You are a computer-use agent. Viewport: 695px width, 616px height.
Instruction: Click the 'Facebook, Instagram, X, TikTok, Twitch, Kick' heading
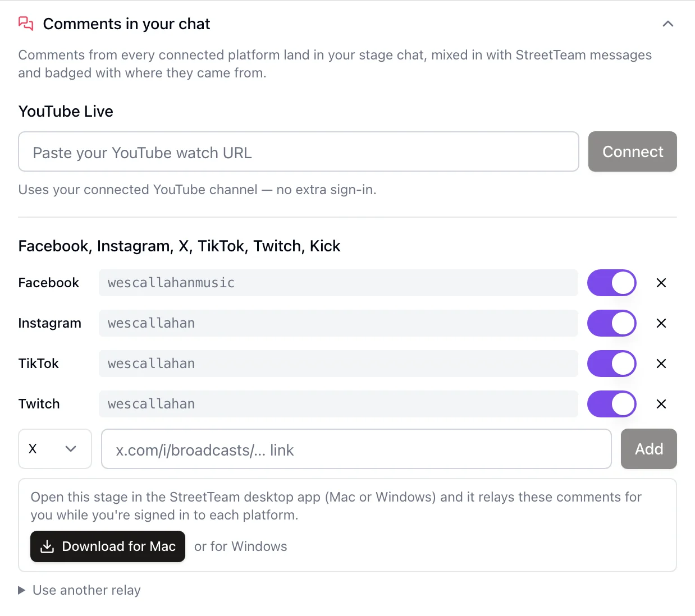click(180, 246)
